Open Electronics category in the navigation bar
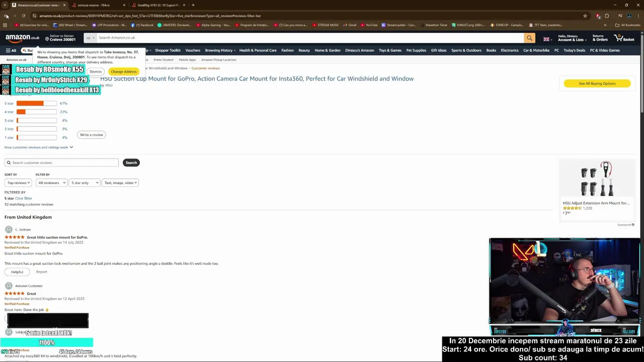Image resolution: width=644 pixels, height=362 pixels. coord(509,50)
